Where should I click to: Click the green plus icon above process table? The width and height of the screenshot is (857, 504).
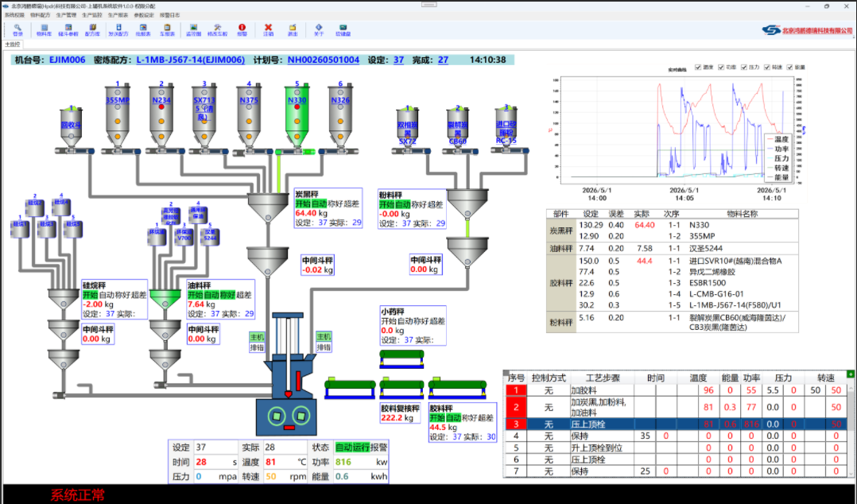[850, 374]
